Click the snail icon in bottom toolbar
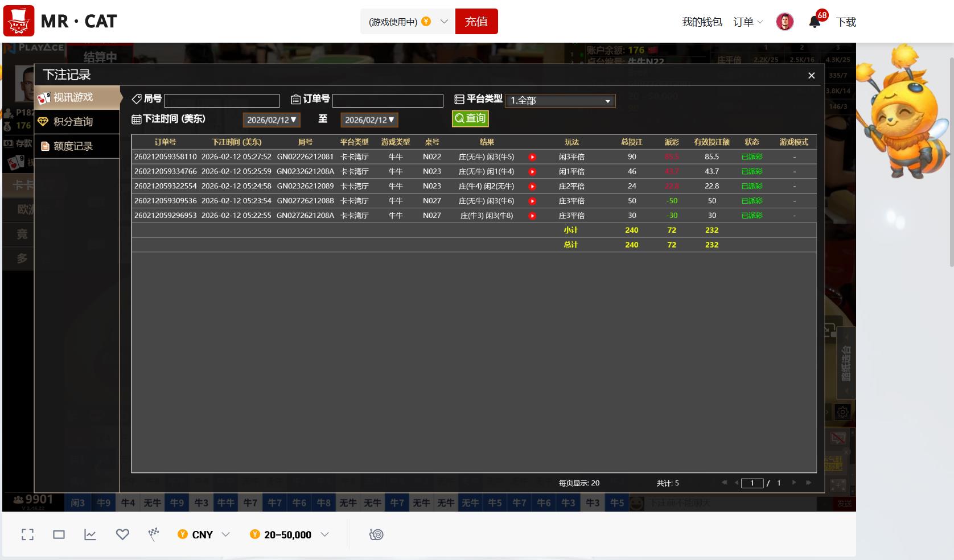 (x=376, y=534)
